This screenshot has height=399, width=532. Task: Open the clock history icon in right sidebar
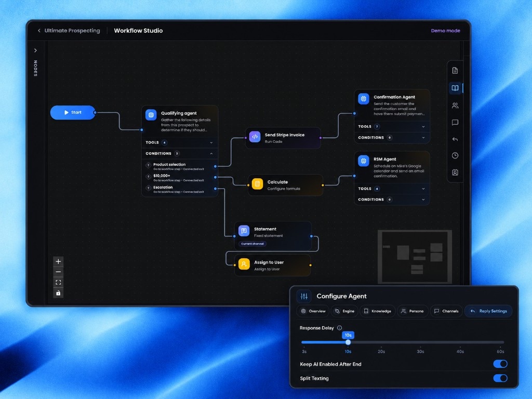click(x=455, y=155)
